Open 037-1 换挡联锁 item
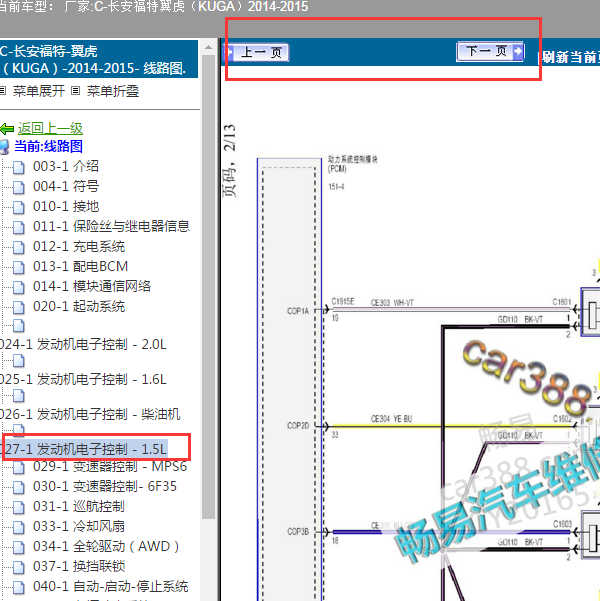Viewport: 600px width, 601px height. pos(79,566)
